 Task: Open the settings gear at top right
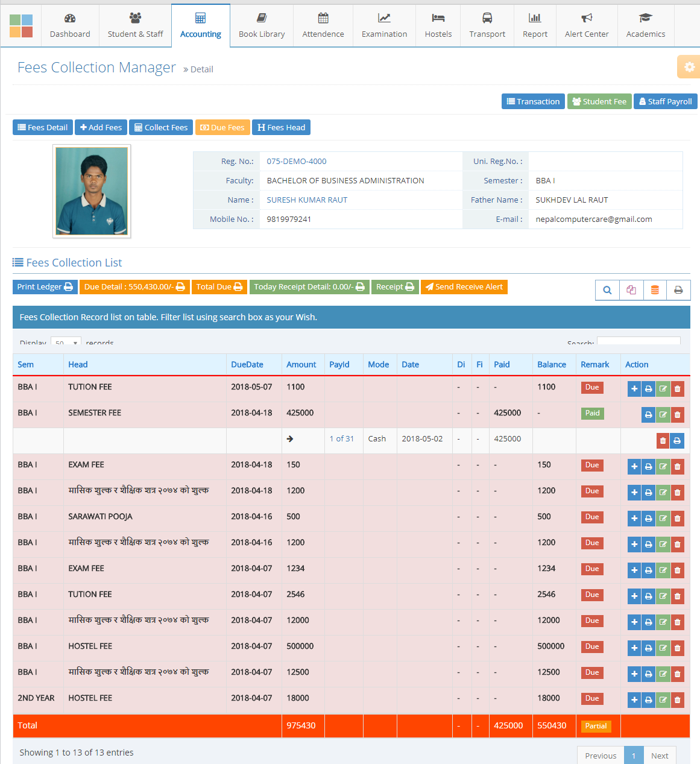click(689, 67)
